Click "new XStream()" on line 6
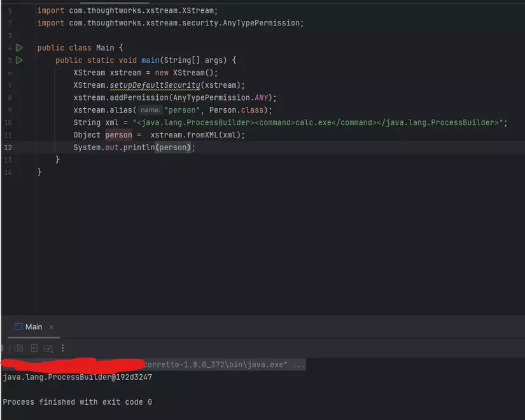 coord(185,73)
